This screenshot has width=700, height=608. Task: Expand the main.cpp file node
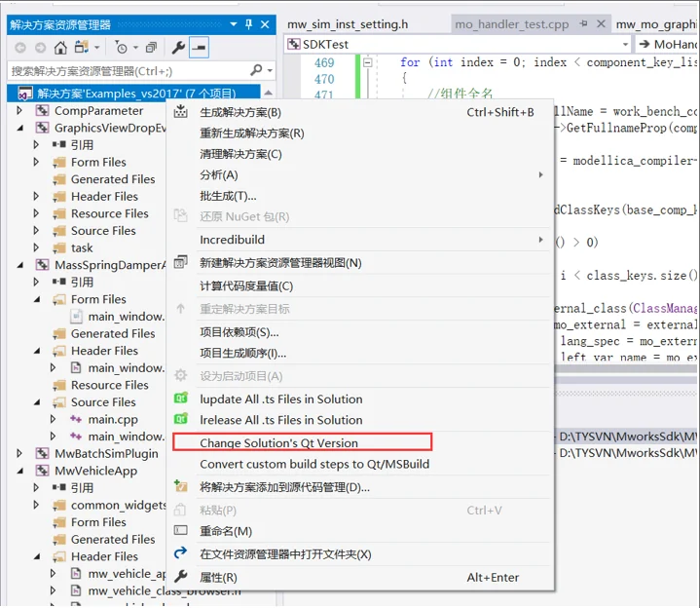point(54,419)
